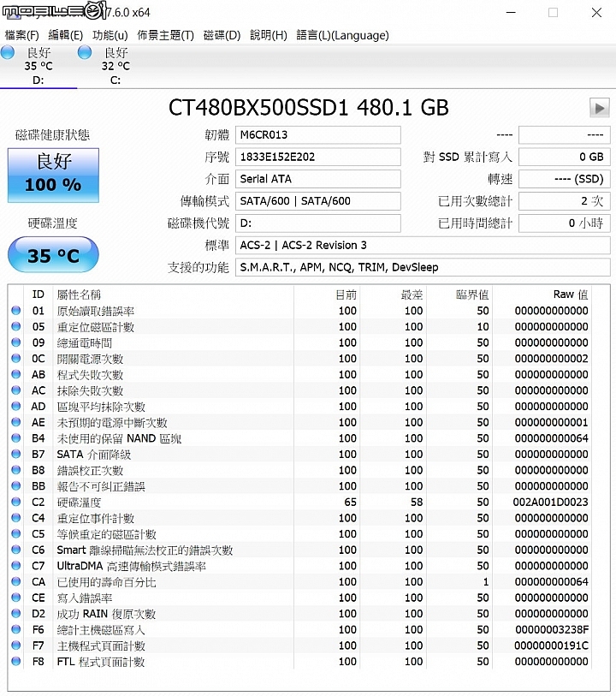This screenshot has width=616, height=696.
Task: Click the serial number field 1833E152E202
Action: point(318,157)
